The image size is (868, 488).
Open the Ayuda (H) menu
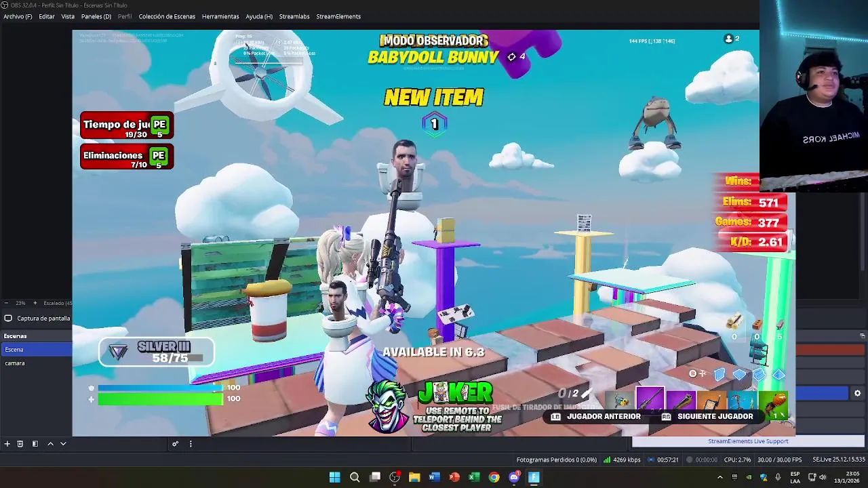259,16
